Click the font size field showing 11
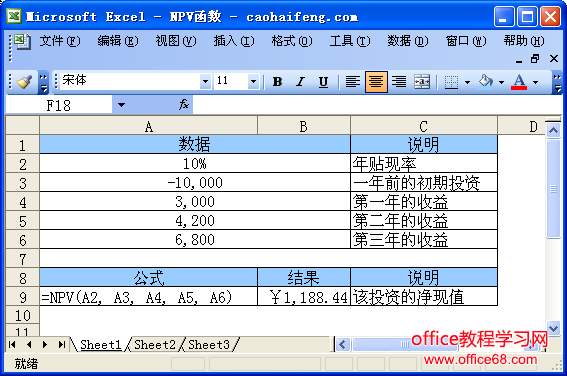Viewport: 567px width, 376px height. (x=231, y=81)
